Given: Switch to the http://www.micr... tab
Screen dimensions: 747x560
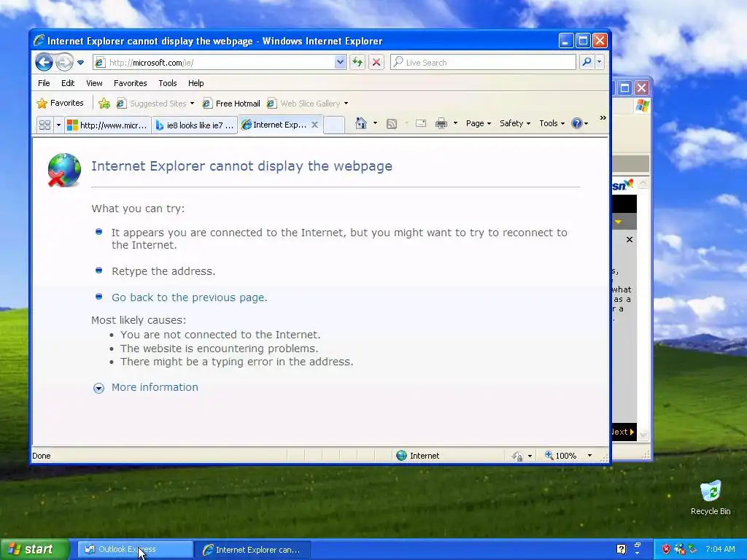Looking at the screenshot, I should [108, 125].
